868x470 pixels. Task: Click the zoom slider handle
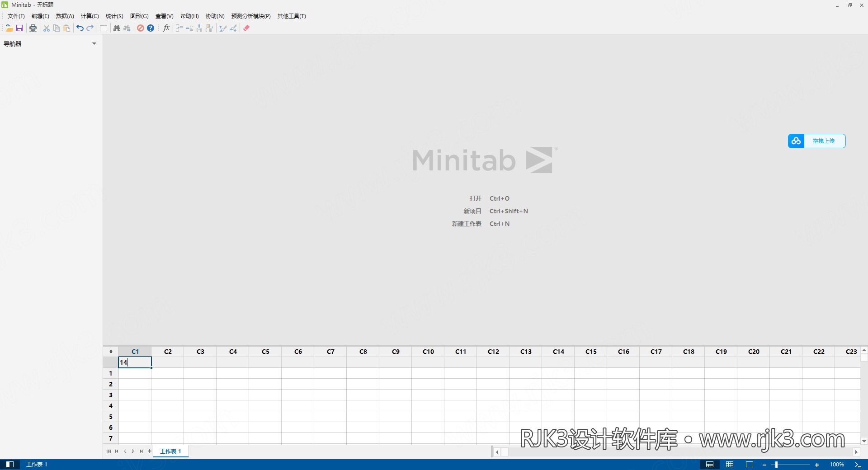pos(776,465)
